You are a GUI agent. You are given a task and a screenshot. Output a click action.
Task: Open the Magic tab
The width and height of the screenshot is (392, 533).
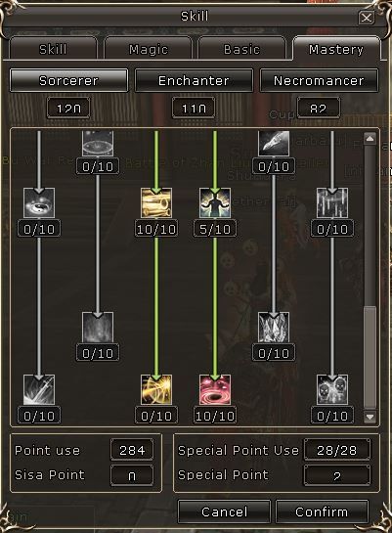coord(149,49)
